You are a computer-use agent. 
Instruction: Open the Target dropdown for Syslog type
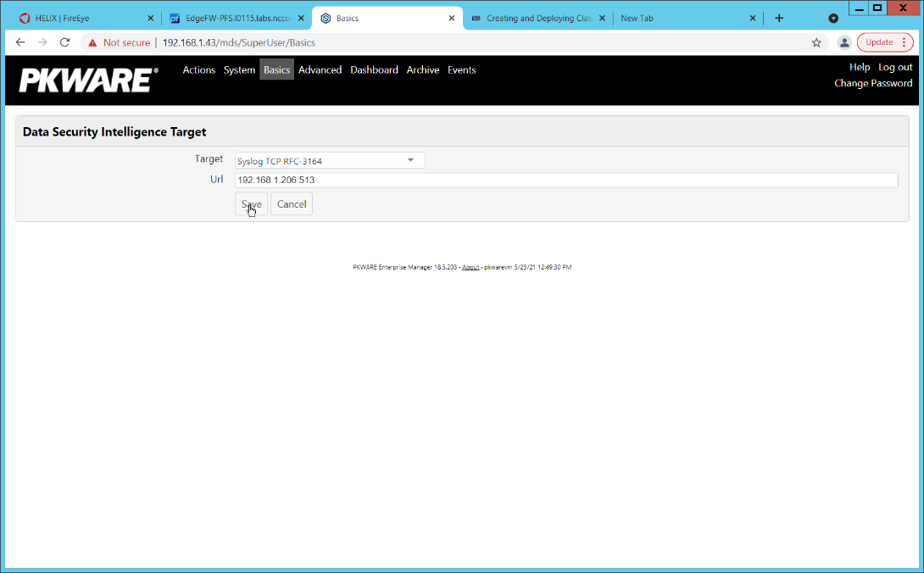(330, 160)
